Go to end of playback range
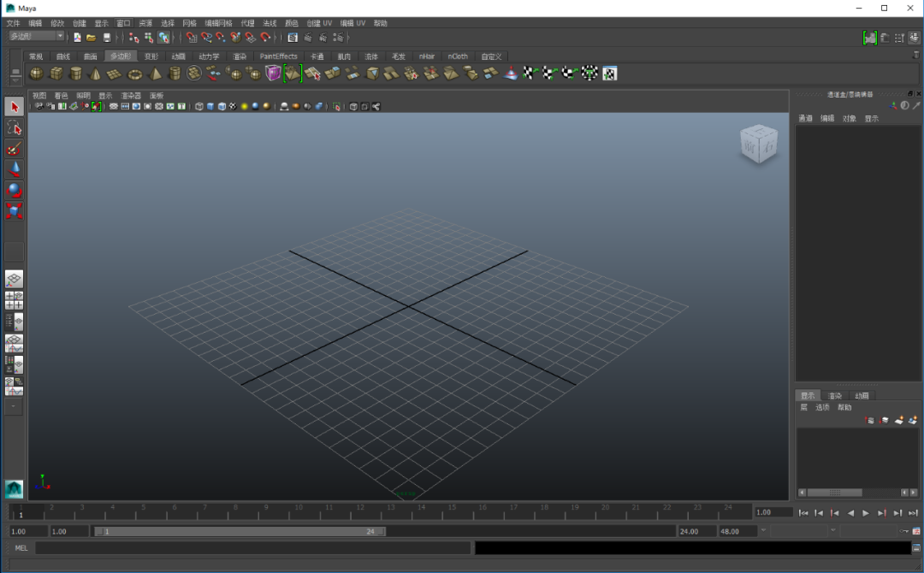 click(913, 513)
